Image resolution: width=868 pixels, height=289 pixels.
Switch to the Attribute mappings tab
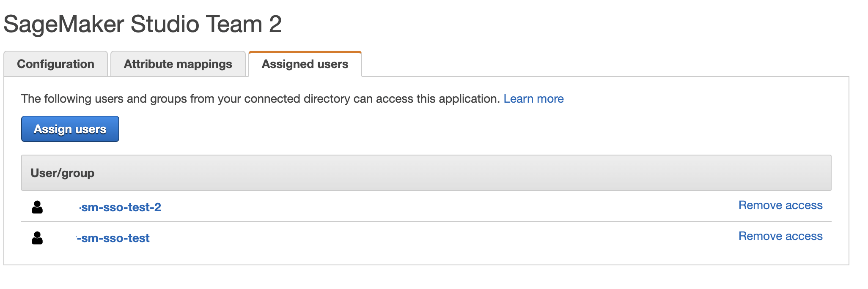(178, 64)
